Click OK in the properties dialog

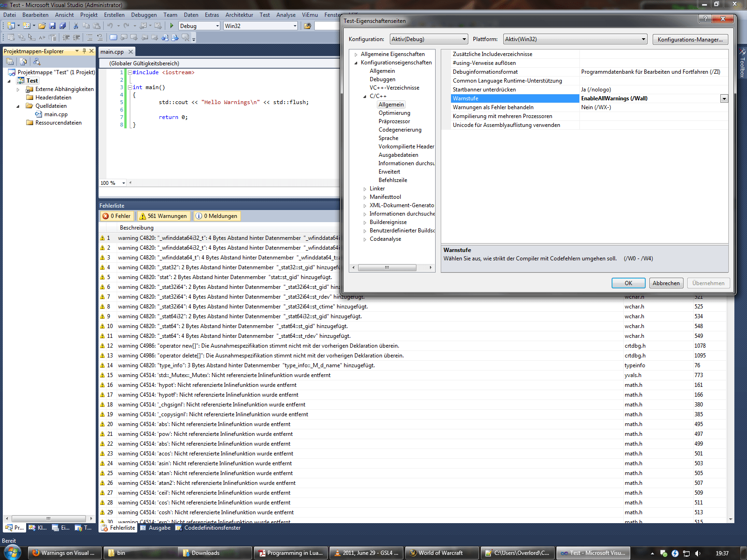click(x=628, y=283)
